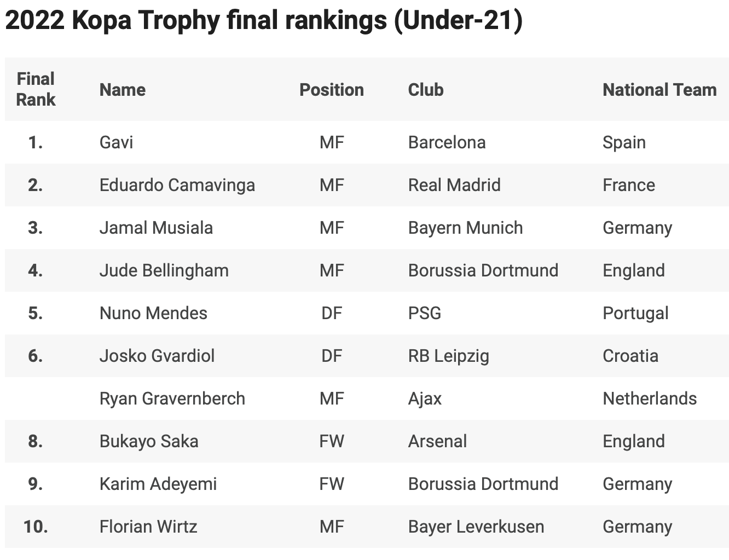This screenshot has width=729, height=560.
Task: Select the PSG club cell
Action: [424, 313]
